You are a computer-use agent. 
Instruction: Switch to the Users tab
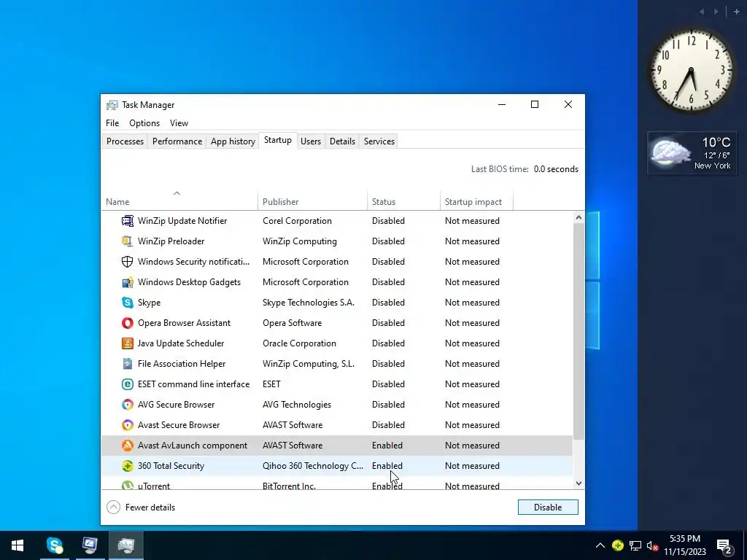[x=311, y=141]
